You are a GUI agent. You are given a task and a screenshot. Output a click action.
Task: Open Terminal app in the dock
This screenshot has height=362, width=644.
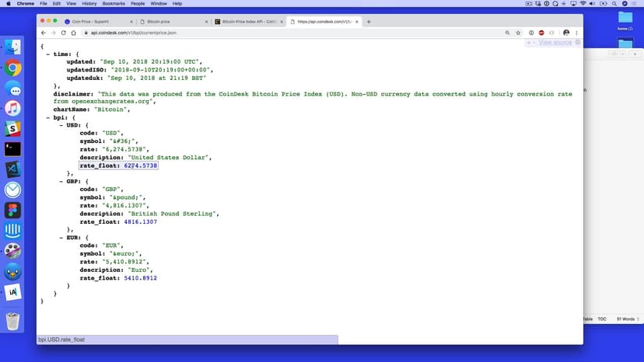[13, 149]
